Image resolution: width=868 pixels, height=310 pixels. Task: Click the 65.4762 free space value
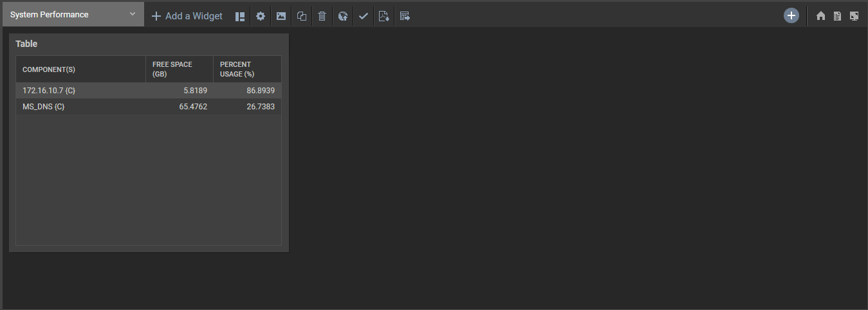click(193, 107)
